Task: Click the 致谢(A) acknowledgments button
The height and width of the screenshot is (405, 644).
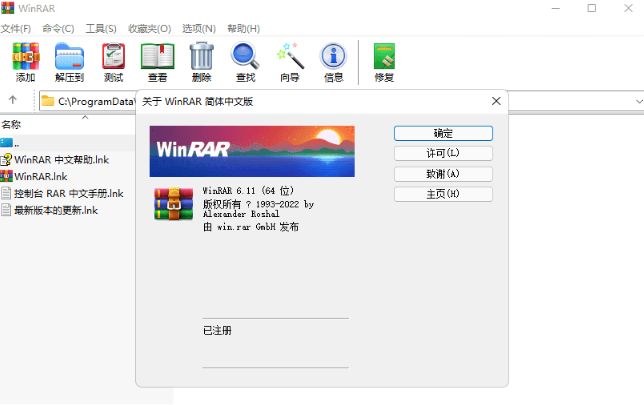Action: tap(443, 174)
